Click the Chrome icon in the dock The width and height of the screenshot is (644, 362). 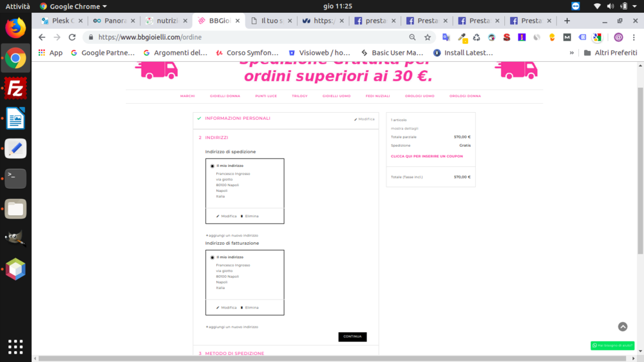[x=15, y=59]
